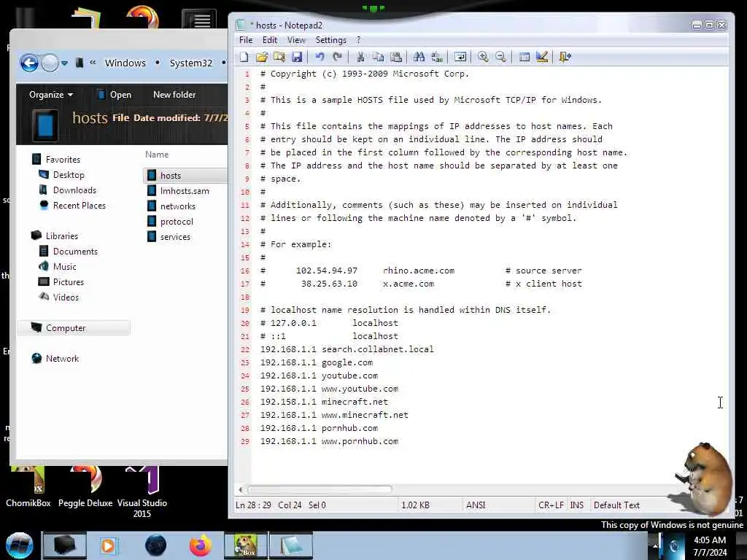Viewport: 747px width, 560px height.
Task: Toggle the INS insert mode indicator
Action: (x=577, y=505)
